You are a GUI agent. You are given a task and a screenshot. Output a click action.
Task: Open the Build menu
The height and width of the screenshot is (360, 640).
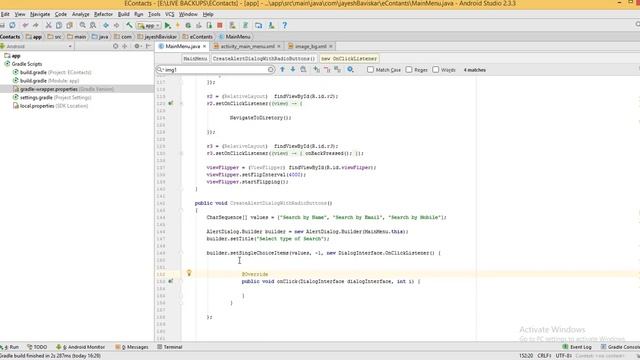[x=123, y=14]
